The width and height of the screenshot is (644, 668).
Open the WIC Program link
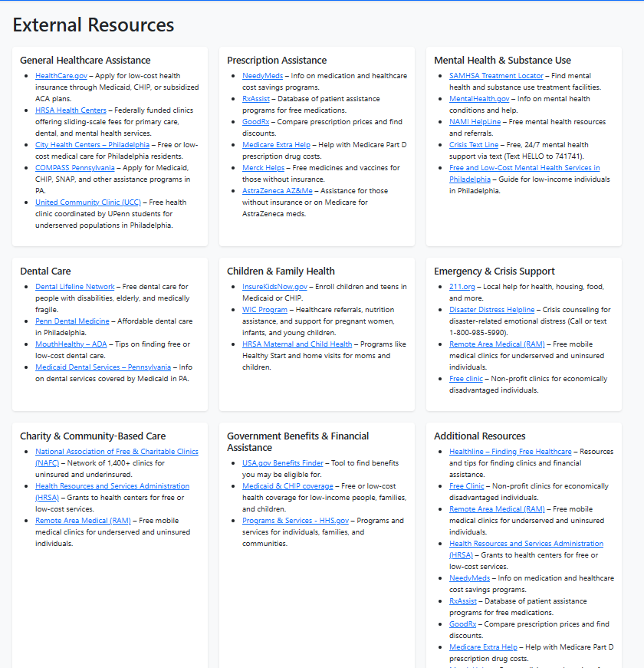[x=265, y=310]
